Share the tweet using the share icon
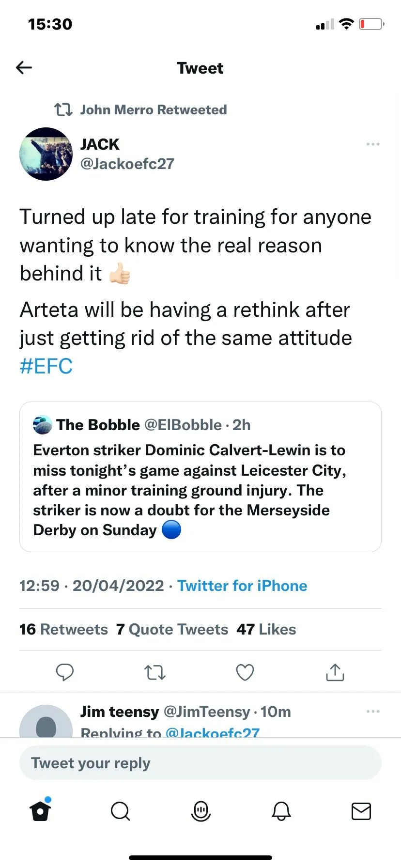This screenshot has width=401, height=868. [335, 672]
